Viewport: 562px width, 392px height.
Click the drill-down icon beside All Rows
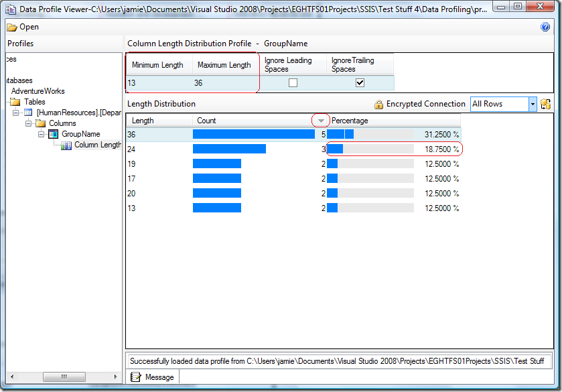545,104
